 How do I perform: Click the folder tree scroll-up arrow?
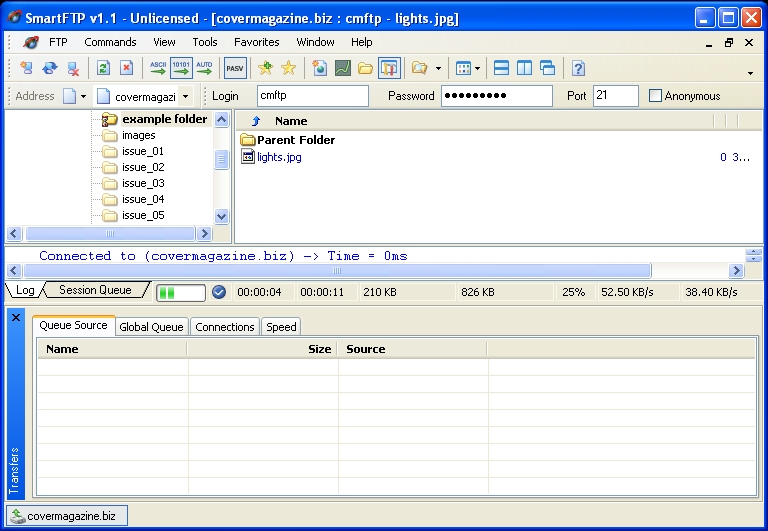[x=221, y=119]
